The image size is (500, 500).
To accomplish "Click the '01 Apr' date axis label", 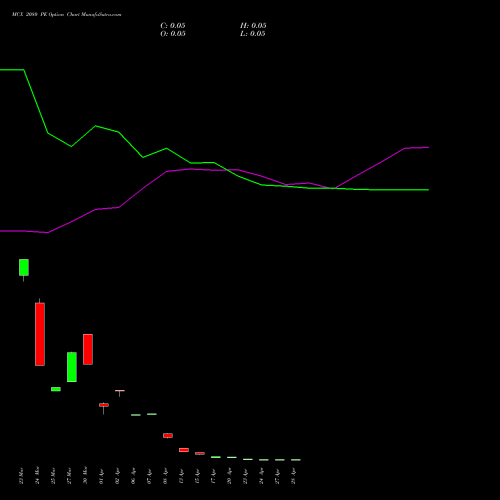I will 101,476.
